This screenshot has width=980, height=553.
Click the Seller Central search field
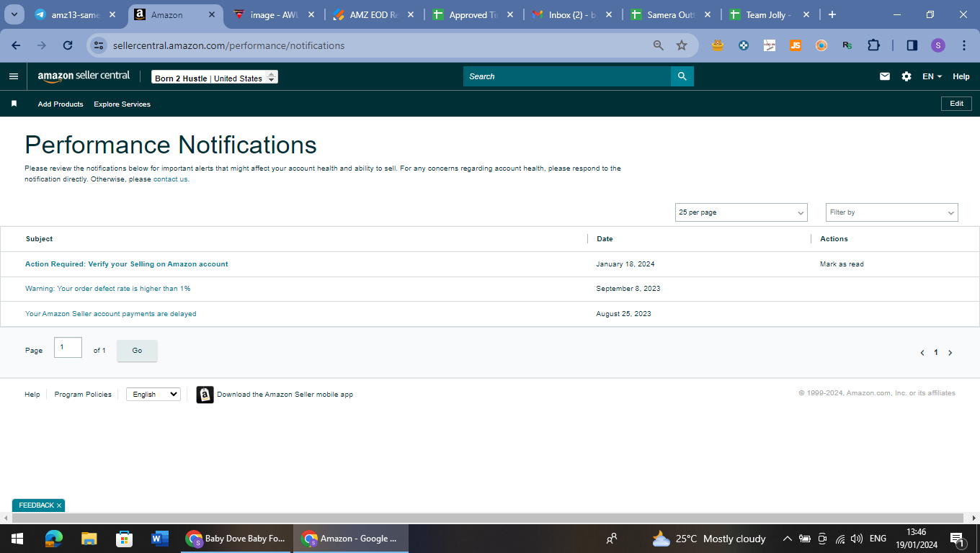(x=567, y=76)
